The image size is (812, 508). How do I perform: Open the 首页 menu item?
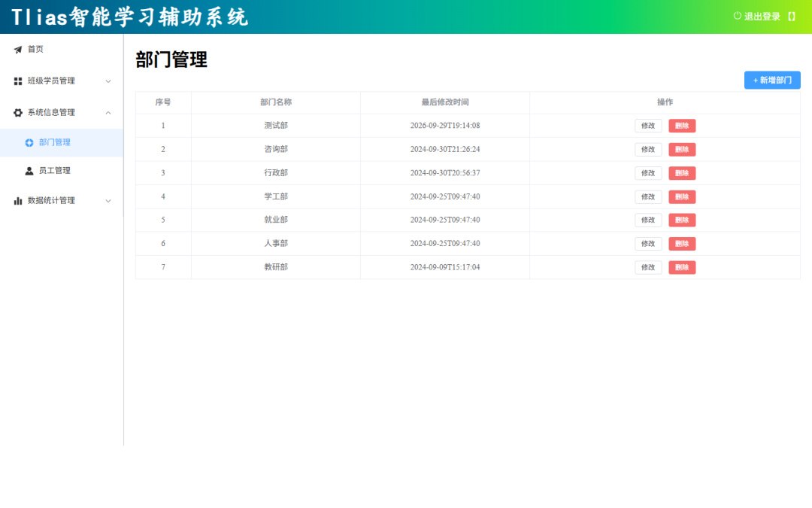(62, 49)
